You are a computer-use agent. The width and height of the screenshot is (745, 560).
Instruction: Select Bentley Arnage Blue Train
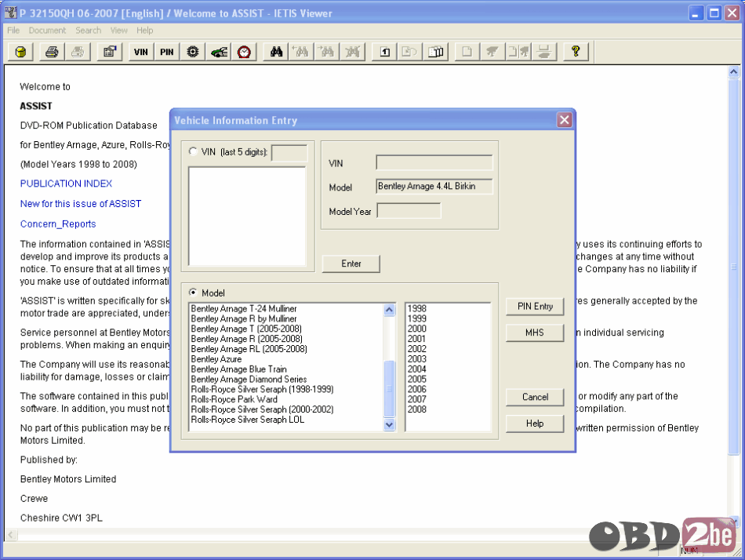pos(238,369)
